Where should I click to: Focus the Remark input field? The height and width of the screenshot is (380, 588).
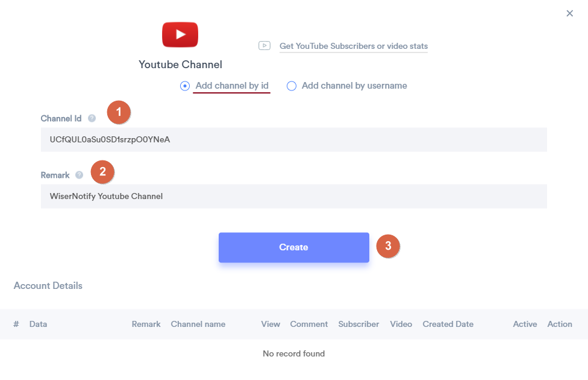pyautogui.click(x=294, y=197)
